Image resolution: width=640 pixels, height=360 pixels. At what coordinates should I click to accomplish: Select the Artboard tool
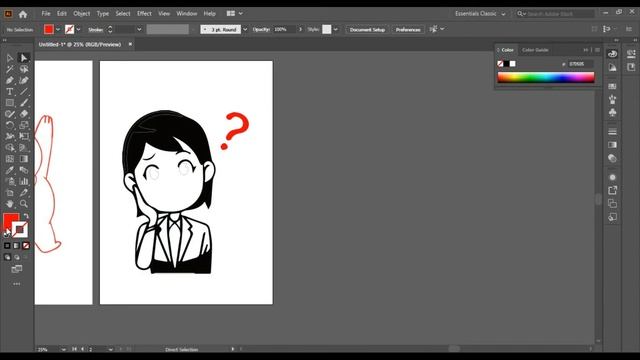(10, 193)
